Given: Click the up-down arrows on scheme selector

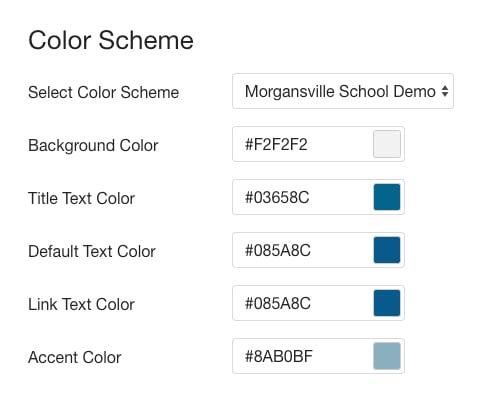Looking at the screenshot, I should [x=445, y=91].
